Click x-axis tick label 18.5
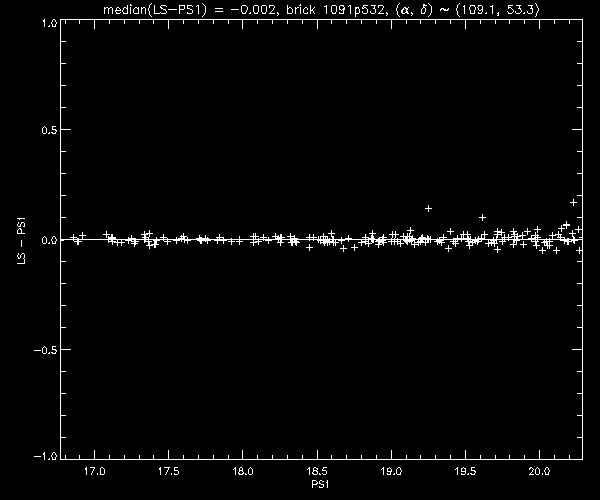Screen dimensions: 600x500 click(x=317, y=471)
